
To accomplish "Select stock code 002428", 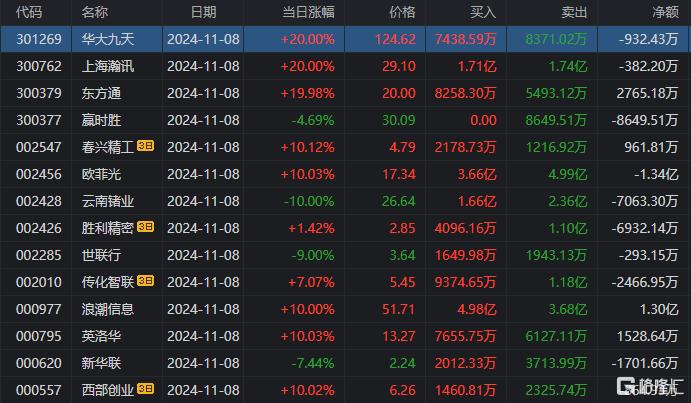I will [39, 201].
